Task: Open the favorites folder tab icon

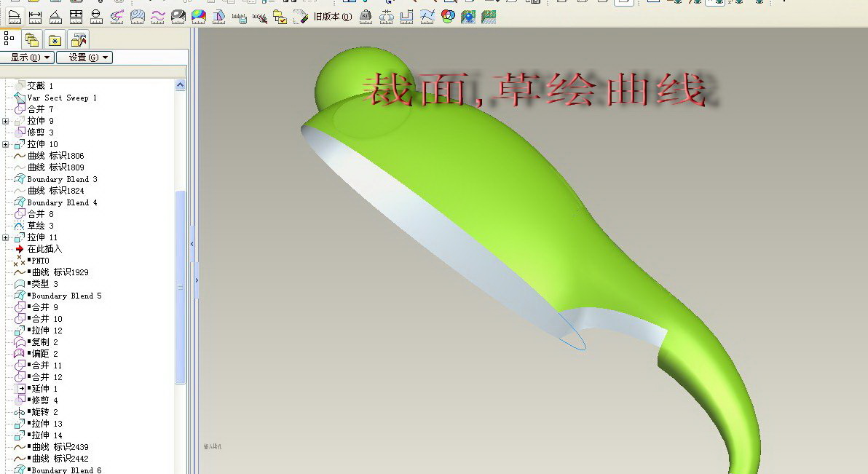Action: click(55, 39)
